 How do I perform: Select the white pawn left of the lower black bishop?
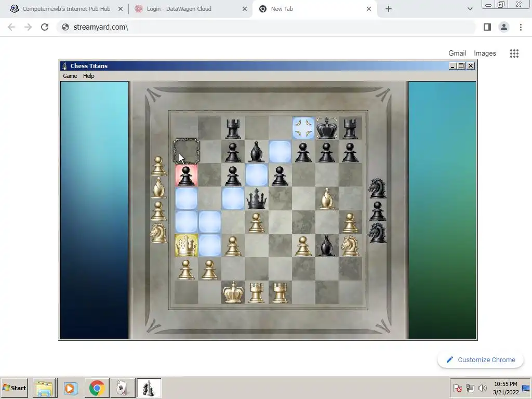pyautogui.click(x=303, y=246)
